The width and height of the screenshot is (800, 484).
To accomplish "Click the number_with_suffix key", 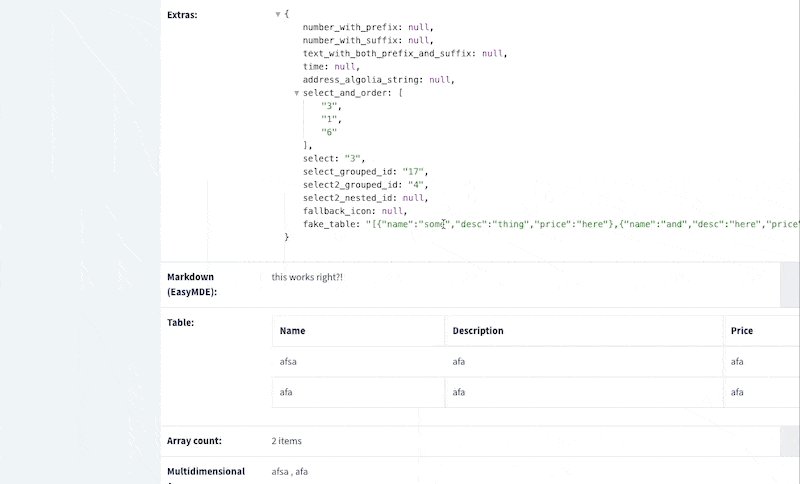I will coord(350,40).
